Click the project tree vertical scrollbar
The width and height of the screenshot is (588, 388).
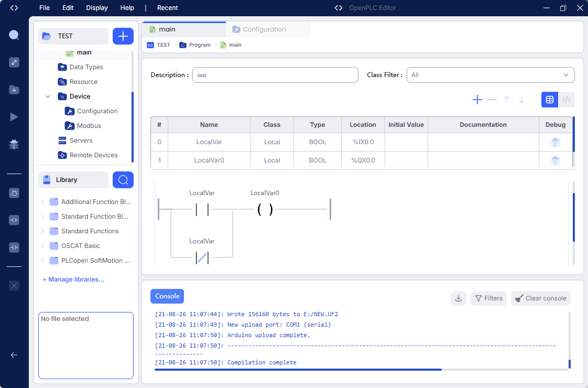coord(133,127)
